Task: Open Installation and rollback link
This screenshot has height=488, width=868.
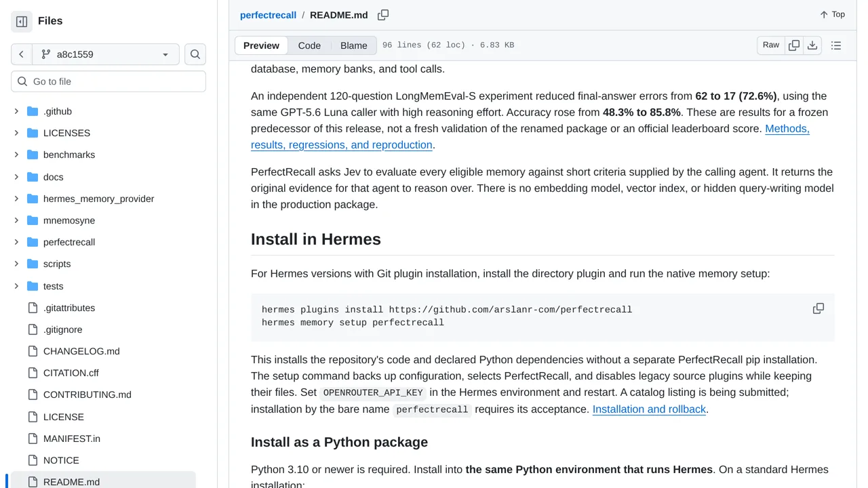Action: click(x=649, y=409)
